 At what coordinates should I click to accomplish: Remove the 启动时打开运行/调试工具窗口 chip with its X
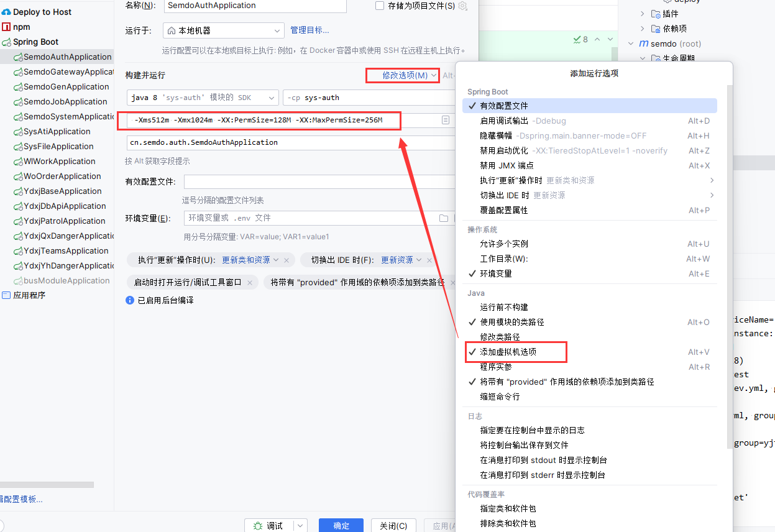click(x=250, y=282)
